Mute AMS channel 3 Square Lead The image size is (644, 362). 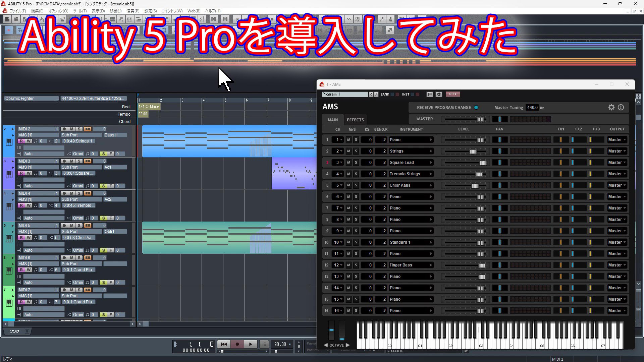(x=348, y=163)
